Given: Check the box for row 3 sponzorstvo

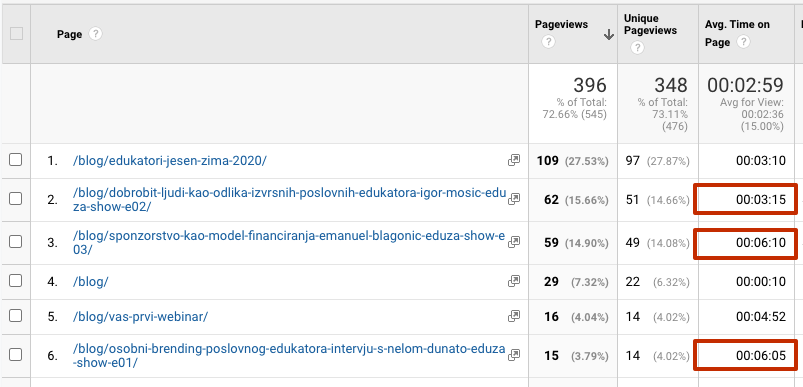Looking at the screenshot, I should pyautogui.click(x=16, y=242).
